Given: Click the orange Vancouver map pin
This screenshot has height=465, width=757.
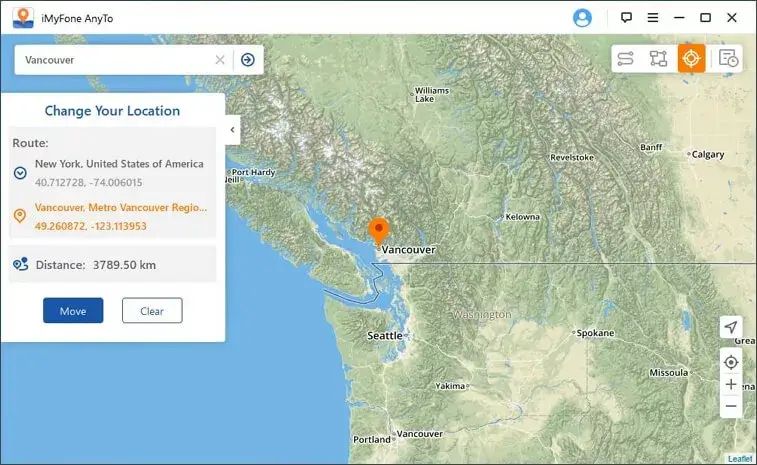Looking at the screenshot, I should [x=378, y=231].
